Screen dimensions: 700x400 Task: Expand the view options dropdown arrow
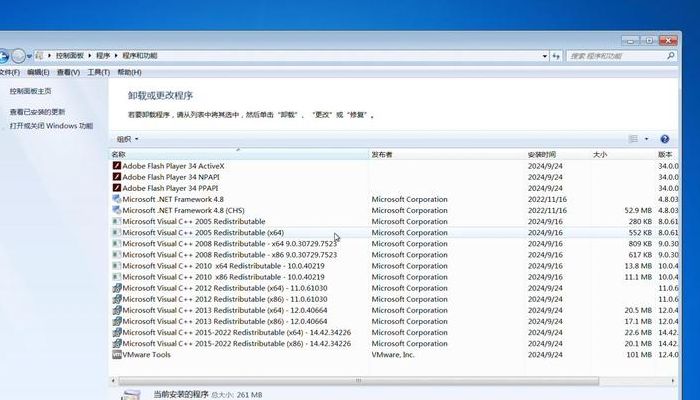pyautogui.click(x=646, y=139)
